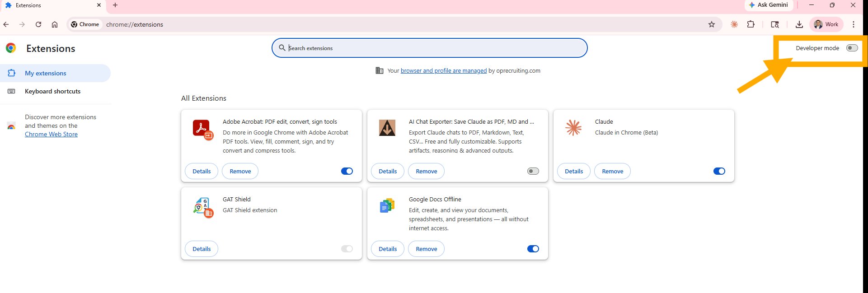
Task: Open the Work profile menu
Action: [x=826, y=24]
